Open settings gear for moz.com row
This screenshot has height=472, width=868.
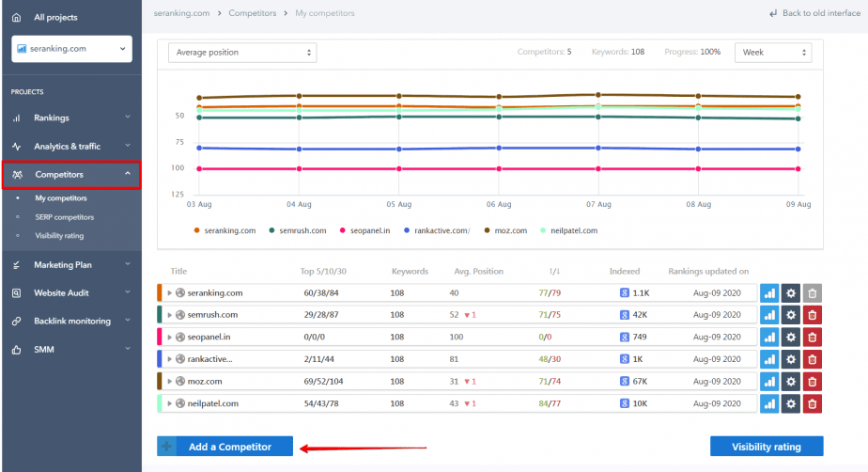(791, 382)
